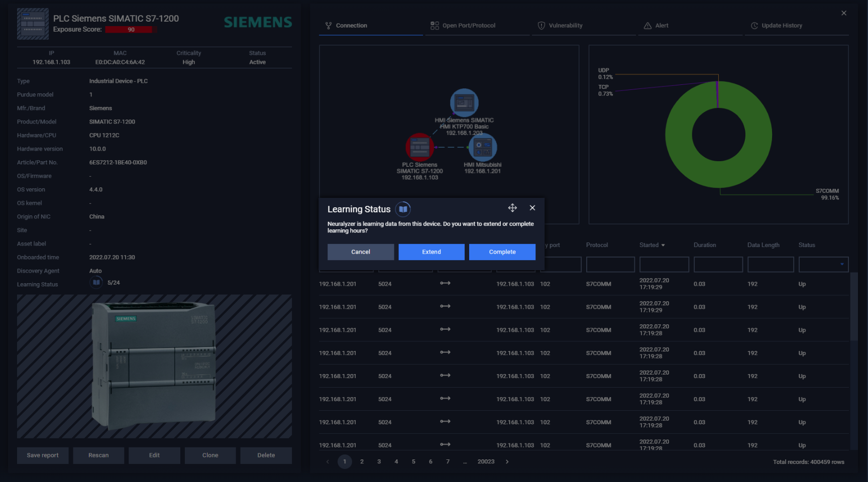This screenshot has width=868, height=482.
Task: Click the Alert triangle icon
Action: (647, 26)
